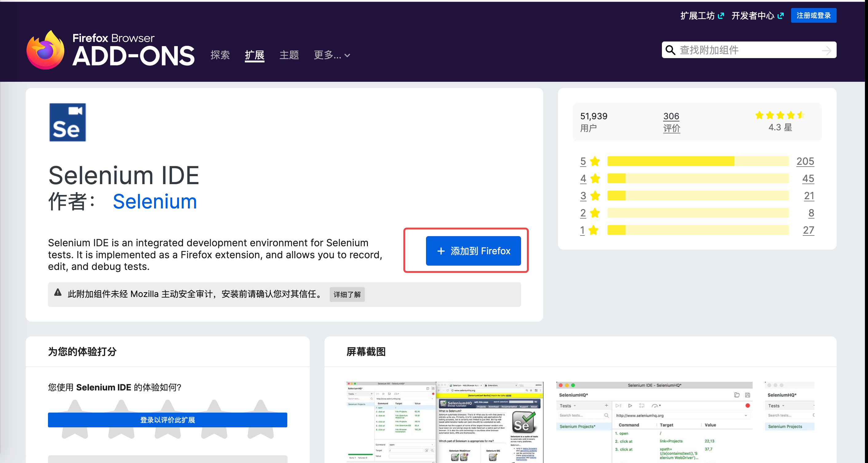868x463 pixels.
Task: Click the magnifier icon in the search bar
Action: click(670, 50)
